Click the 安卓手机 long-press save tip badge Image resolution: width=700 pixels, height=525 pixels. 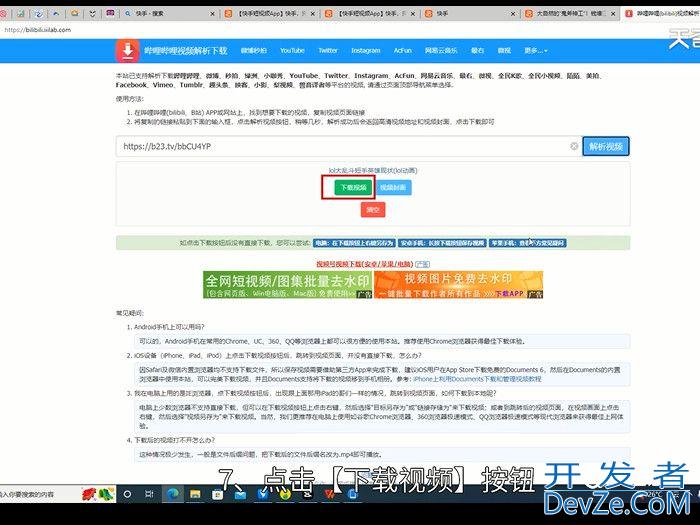tap(442, 243)
